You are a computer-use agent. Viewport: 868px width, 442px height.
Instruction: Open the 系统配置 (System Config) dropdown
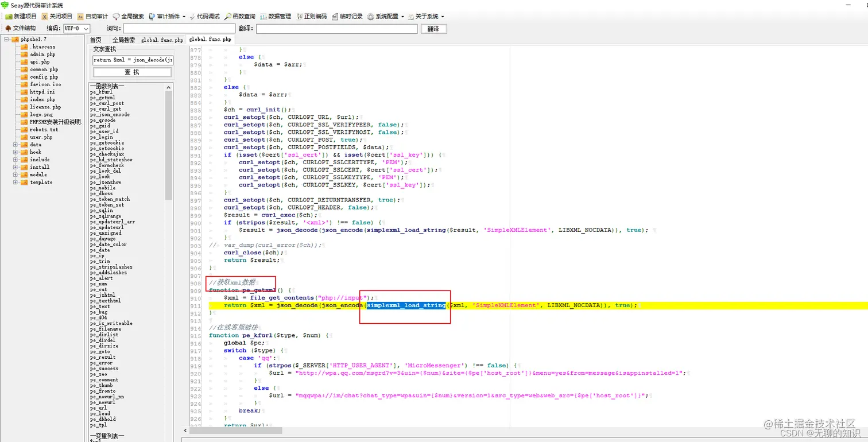pos(386,17)
